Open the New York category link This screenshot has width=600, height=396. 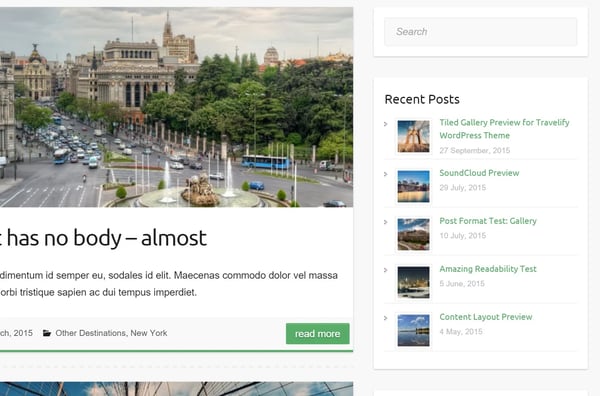(x=149, y=333)
